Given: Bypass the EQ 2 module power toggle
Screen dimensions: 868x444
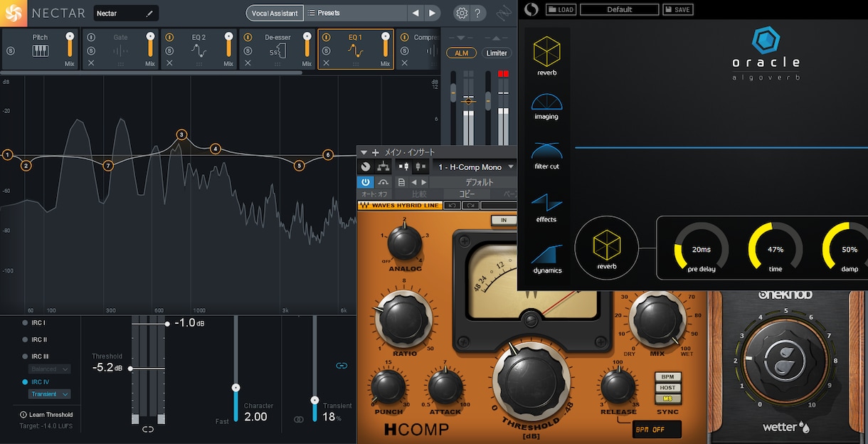Looking at the screenshot, I should pos(169,38).
